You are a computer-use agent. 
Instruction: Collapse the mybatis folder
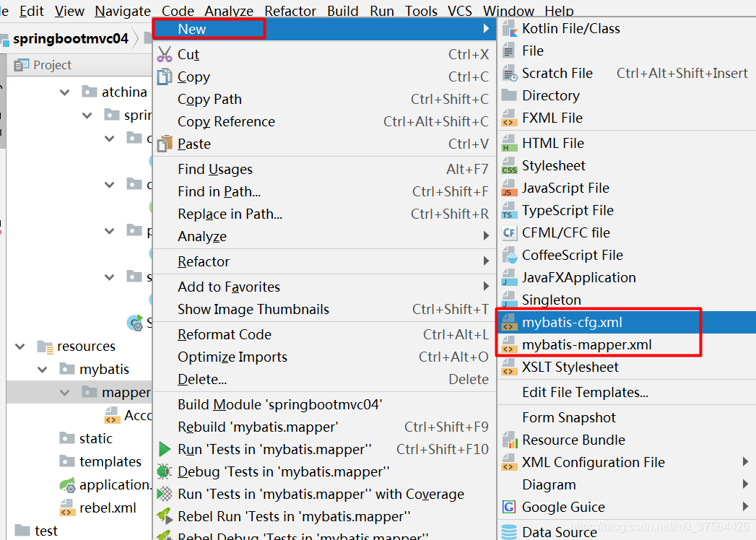40,368
